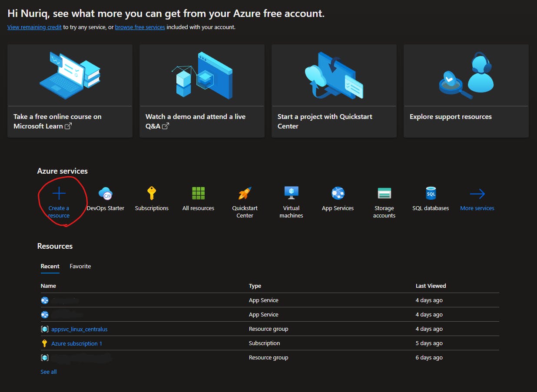The height and width of the screenshot is (392, 537).
Task: Click View remaining credit link
Action: (34, 27)
